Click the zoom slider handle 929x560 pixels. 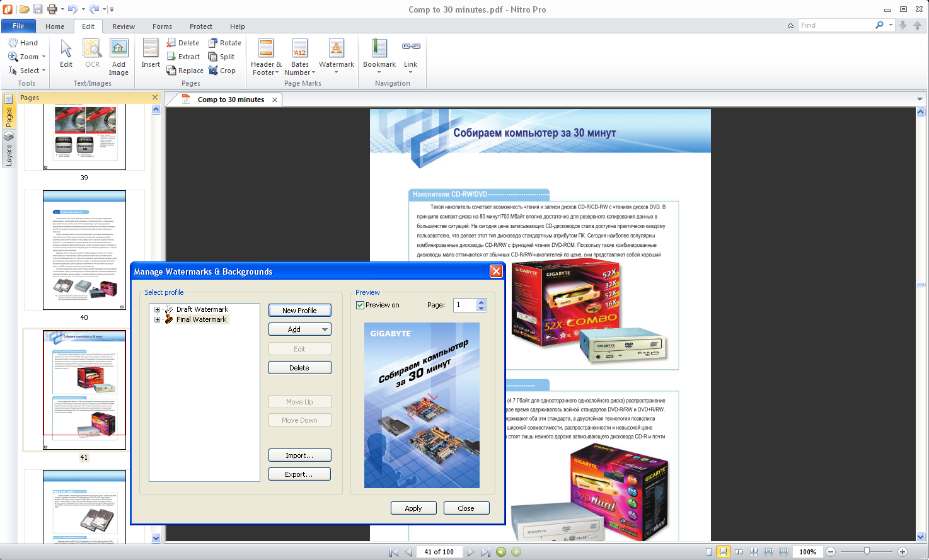tap(867, 551)
